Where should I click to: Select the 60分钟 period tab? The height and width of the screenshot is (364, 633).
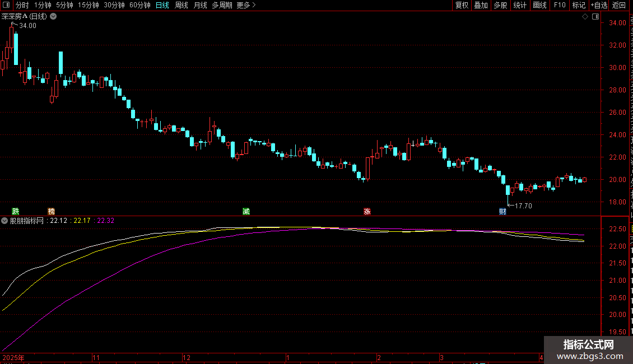coord(139,5)
